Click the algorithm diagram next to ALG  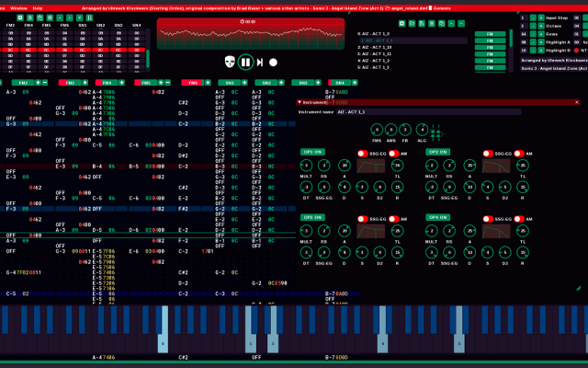(437, 132)
